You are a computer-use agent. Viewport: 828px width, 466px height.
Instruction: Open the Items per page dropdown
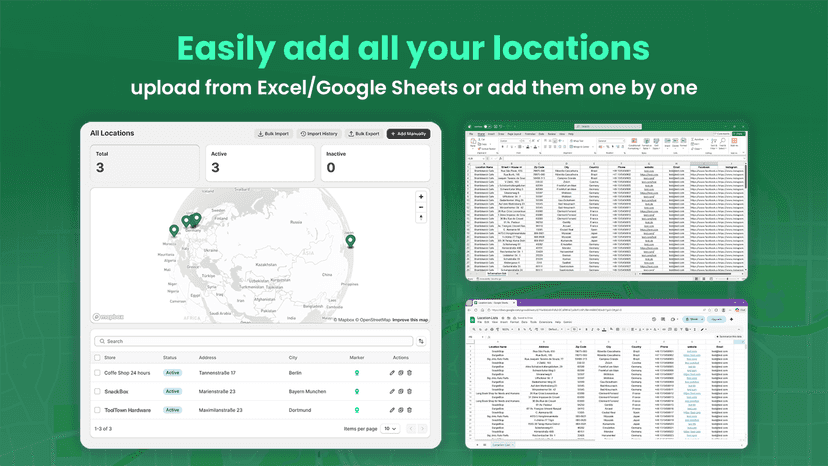(x=390, y=428)
